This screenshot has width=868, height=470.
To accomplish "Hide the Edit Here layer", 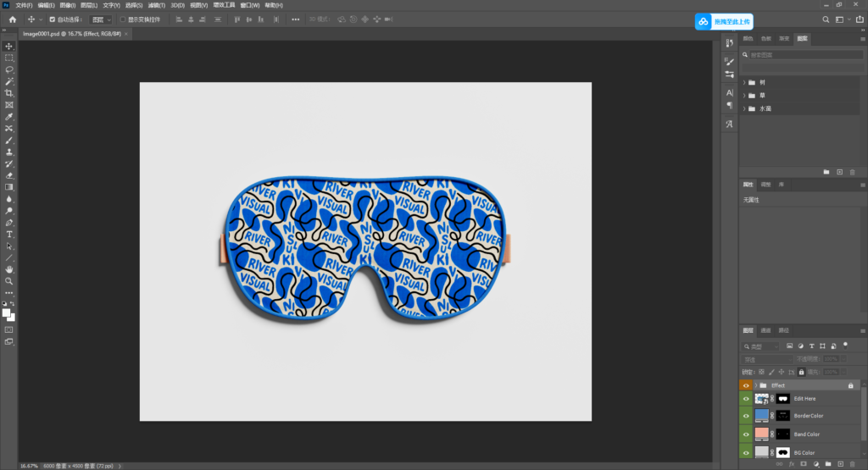I will point(746,399).
